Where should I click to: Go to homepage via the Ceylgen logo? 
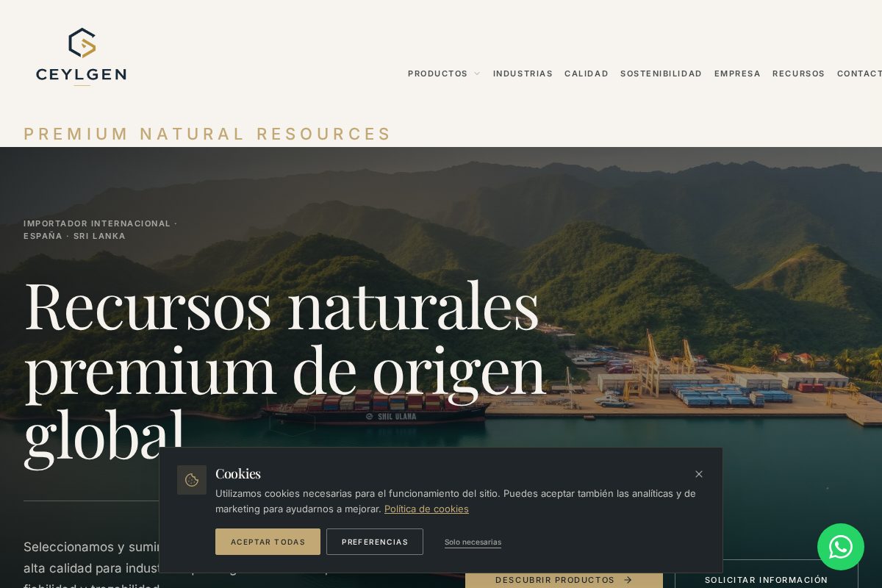click(x=81, y=57)
